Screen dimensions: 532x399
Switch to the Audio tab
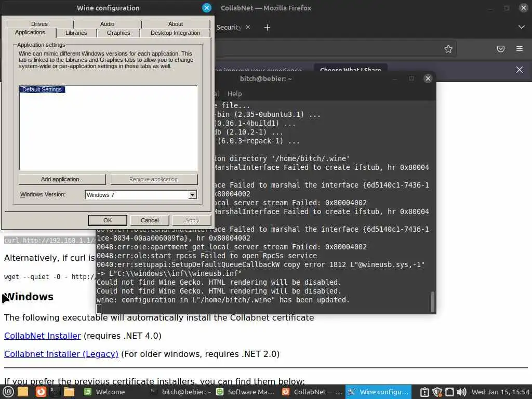coord(107,24)
